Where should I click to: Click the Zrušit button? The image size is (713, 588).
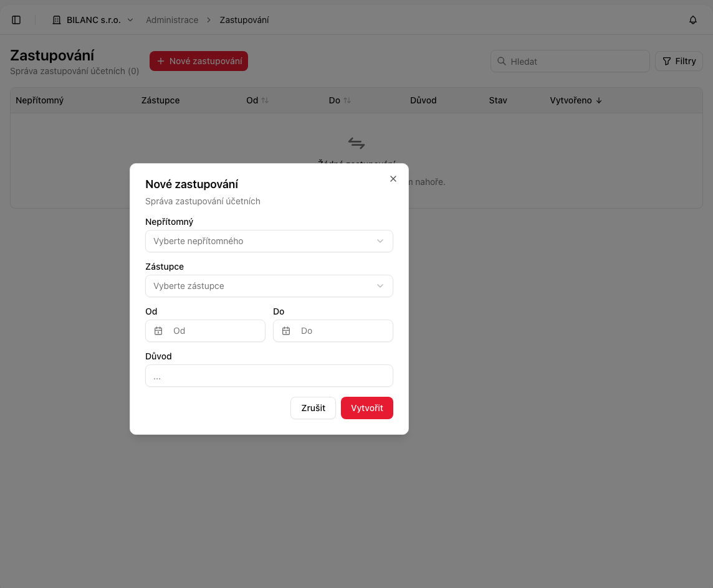[313, 408]
